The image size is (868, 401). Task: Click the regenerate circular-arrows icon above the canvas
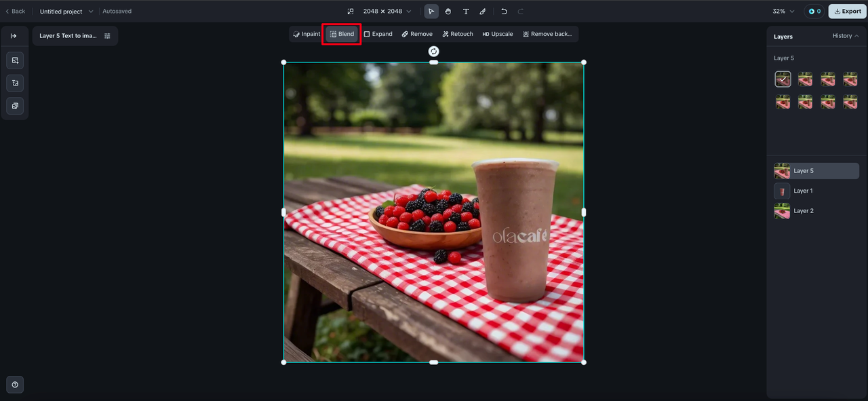(x=434, y=52)
